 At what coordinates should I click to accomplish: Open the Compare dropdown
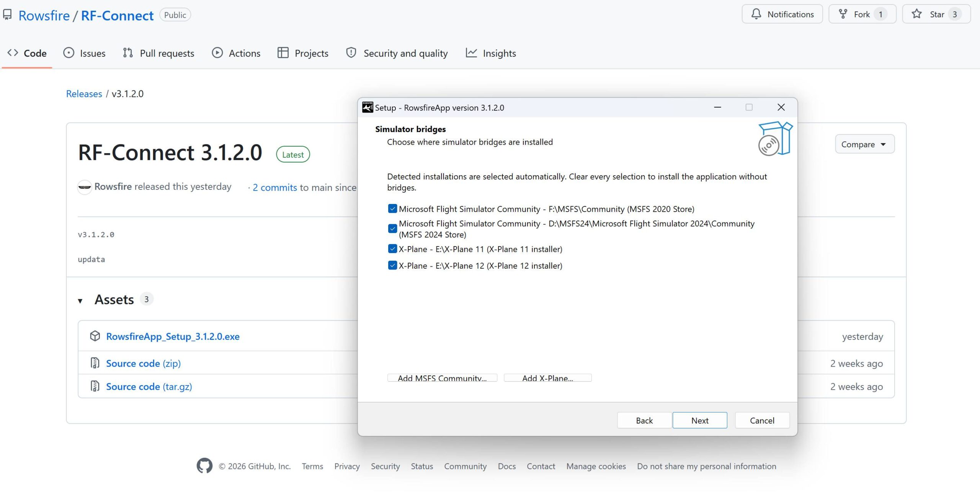[864, 144]
